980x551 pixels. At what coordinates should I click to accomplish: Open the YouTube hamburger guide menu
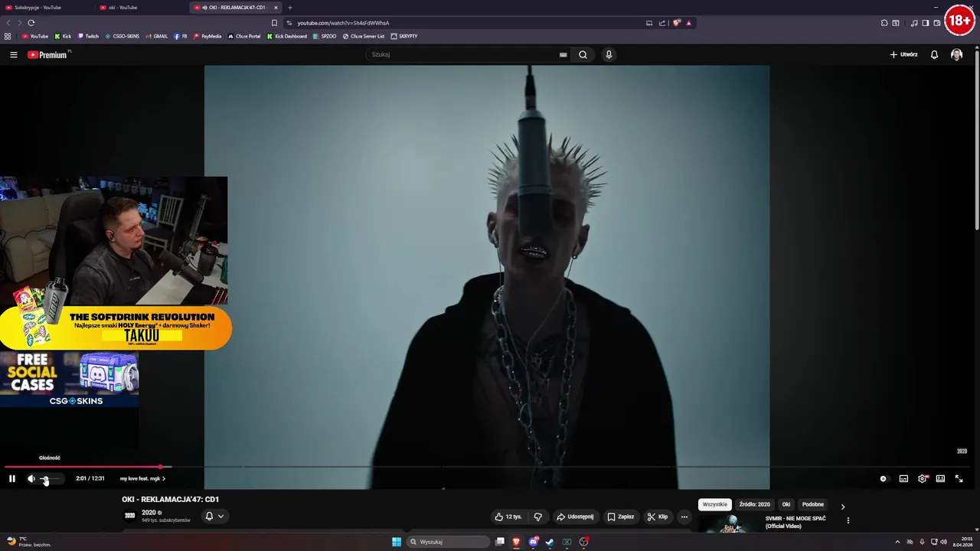[x=13, y=54]
